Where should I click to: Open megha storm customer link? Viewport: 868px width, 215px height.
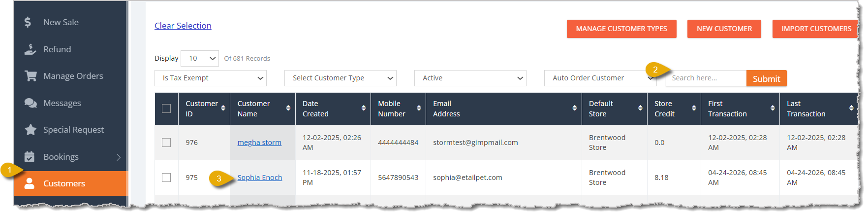point(259,143)
